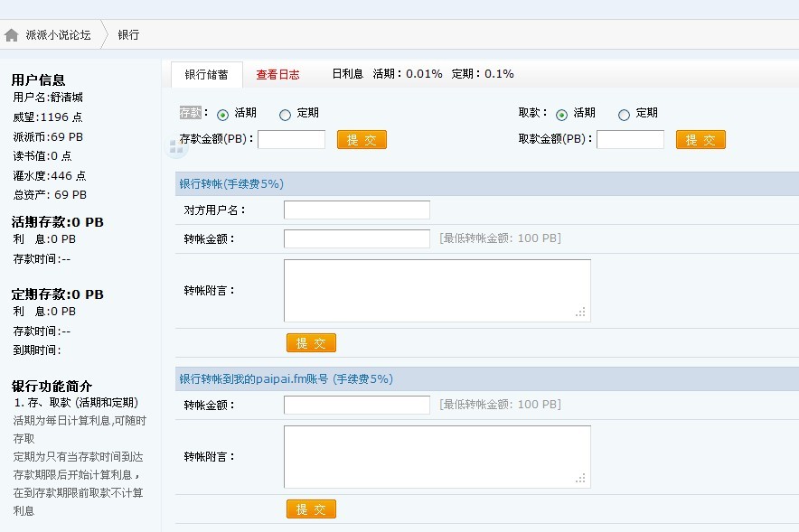
Task: Click resize grip of second 转帐附言 textarea
Action: pos(580,479)
